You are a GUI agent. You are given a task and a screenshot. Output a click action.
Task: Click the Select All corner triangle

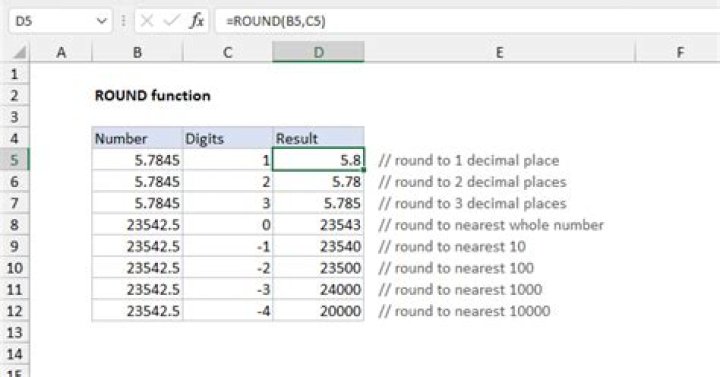point(19,53)
